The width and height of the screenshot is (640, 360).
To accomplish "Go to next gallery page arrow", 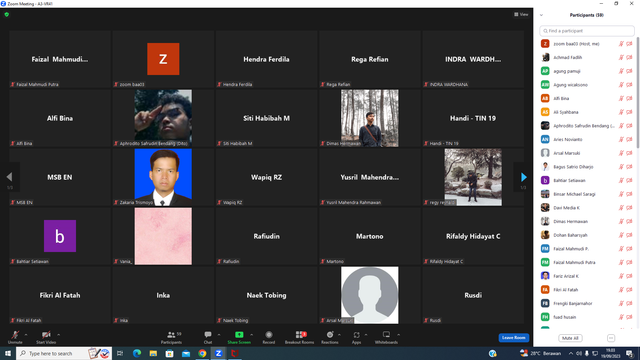I will pos(524,177).
